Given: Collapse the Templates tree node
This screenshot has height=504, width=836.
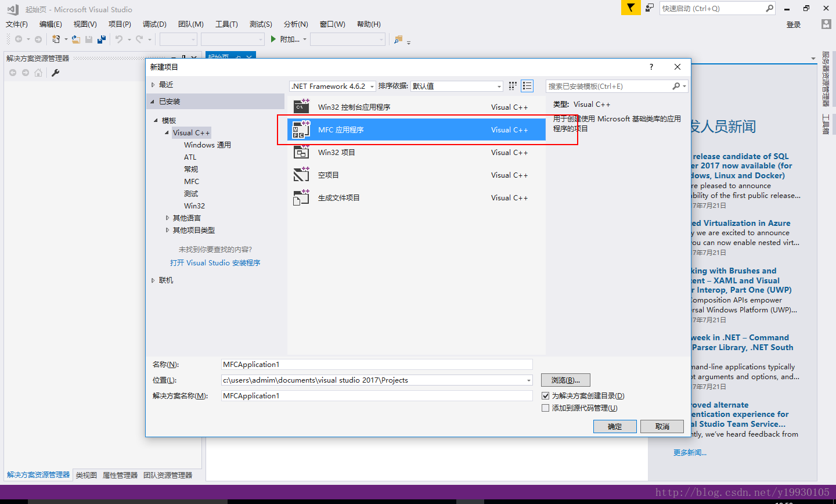Looking at the screenshot, I should coord(156,120).
